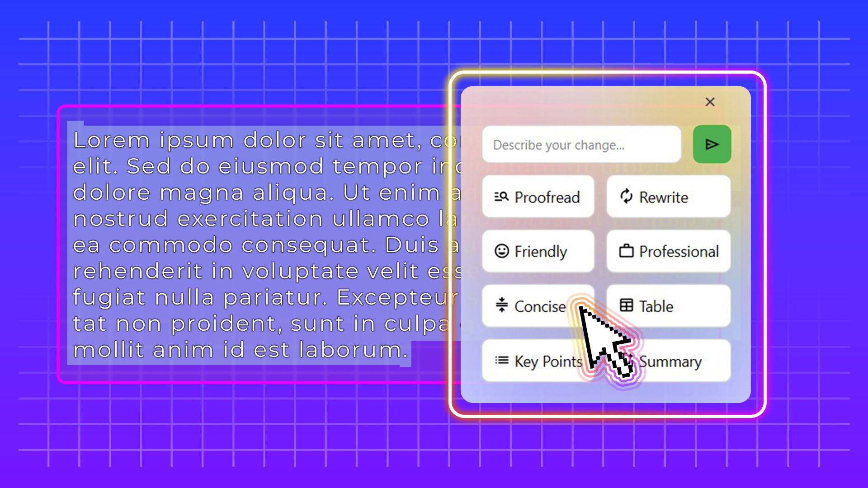Select the Table conversion icon
868x488 pixels.
pyautogui.click(x=626, y=306)
